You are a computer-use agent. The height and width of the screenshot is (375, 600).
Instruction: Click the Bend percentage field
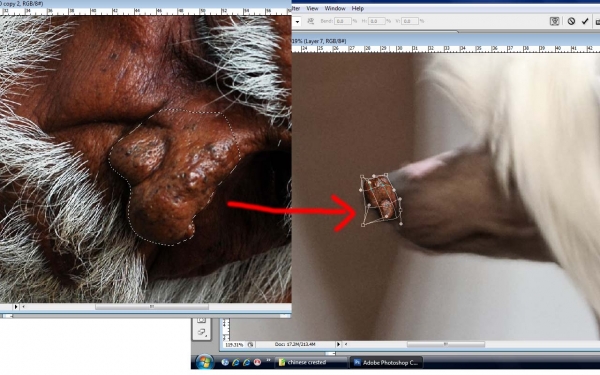(x=342, y=21)
